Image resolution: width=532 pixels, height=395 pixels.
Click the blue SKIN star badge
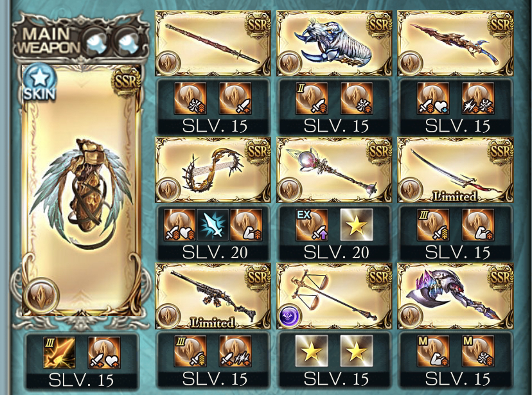pos(39,83)
